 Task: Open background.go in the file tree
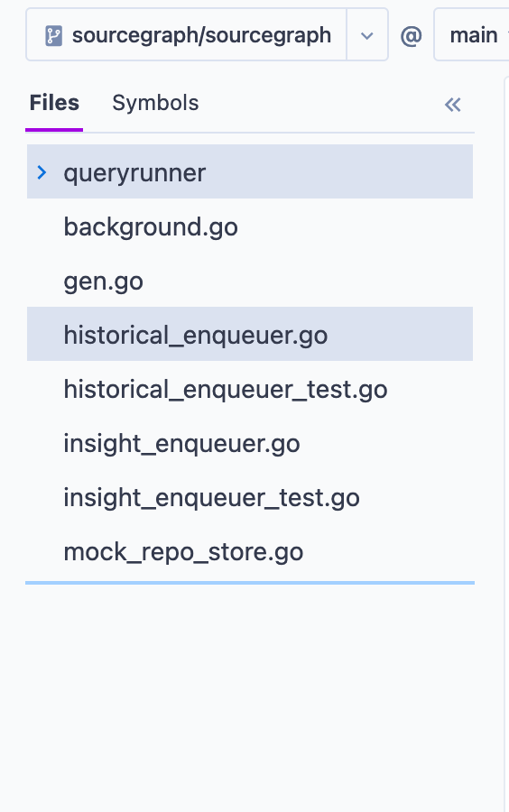[250, 226]
